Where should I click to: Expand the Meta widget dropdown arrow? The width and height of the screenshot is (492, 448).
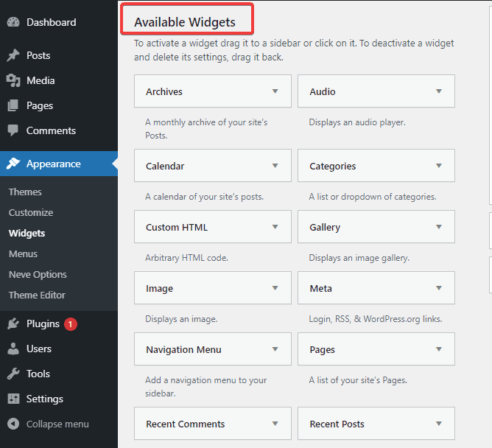pyautogui.click(x=439, y=288)
